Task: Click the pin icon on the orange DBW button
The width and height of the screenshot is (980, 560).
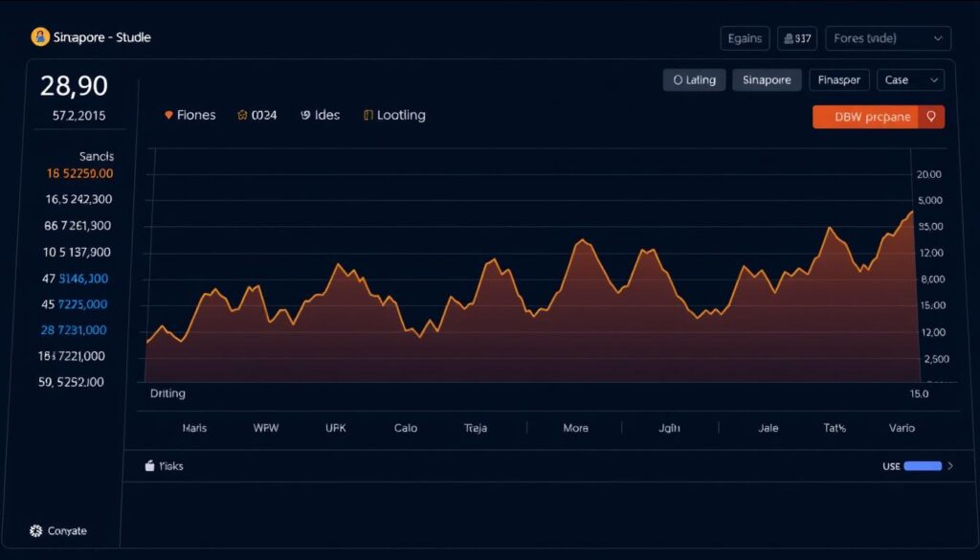Action: tap(930, 117)
